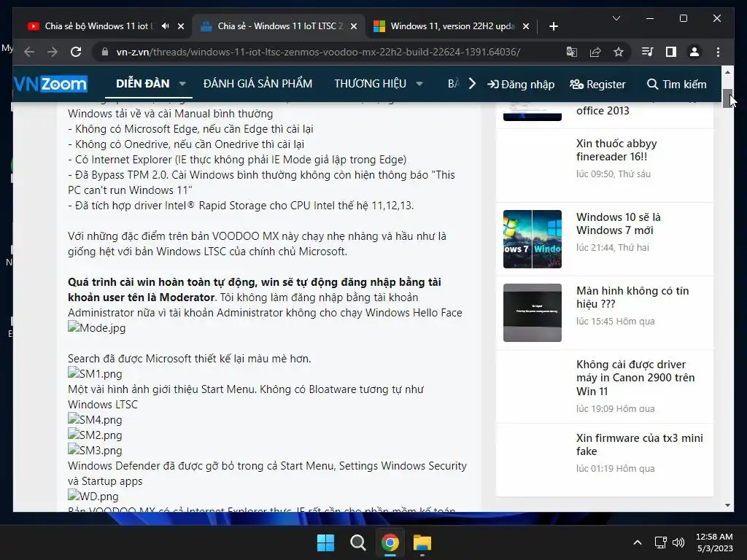The height and width of the screenshot is (560, 747).
Task: Open a new tab with the plus button
Action: click(553, 26)
